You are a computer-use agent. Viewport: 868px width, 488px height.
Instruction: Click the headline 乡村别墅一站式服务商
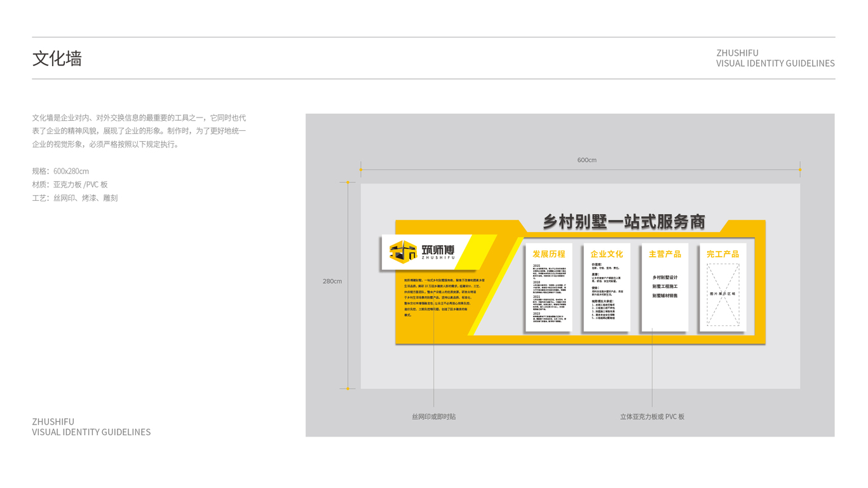(x=624, y=222)
